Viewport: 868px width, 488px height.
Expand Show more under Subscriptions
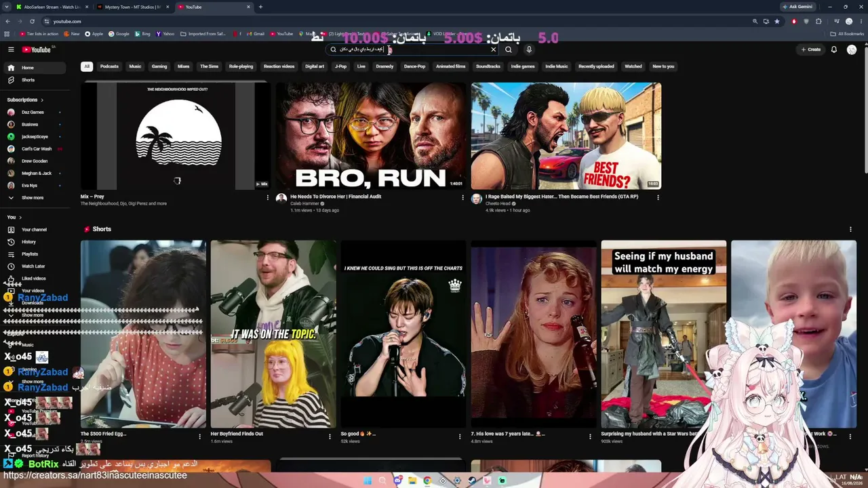click(35, 197)
